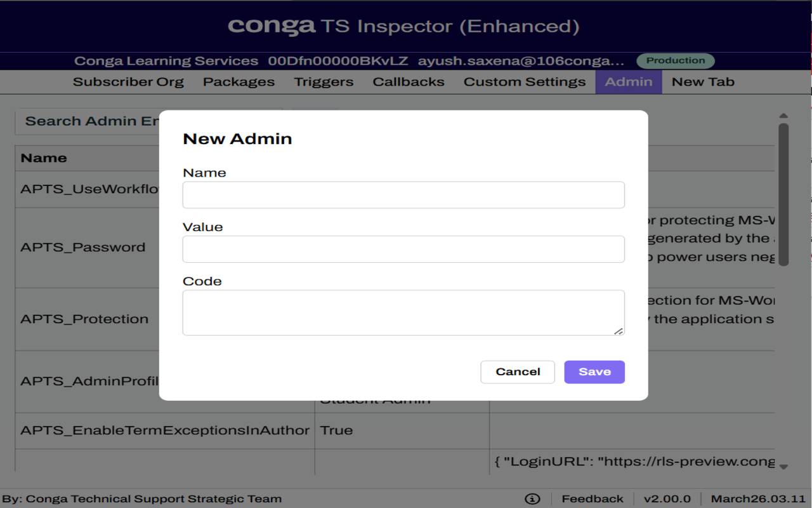Image resolution: width=812 pixels, height=508 pixels.
Task: Click the Code text area
Action: point(403,312)
